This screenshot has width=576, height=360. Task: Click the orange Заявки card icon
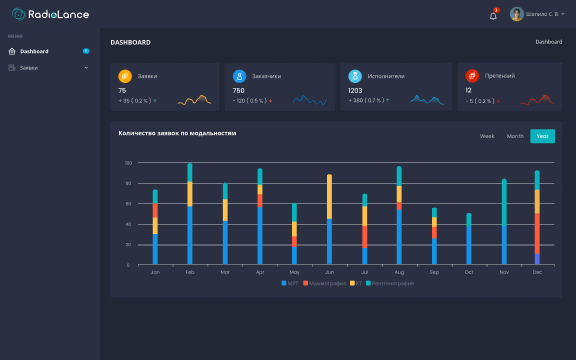coord(125,76)
